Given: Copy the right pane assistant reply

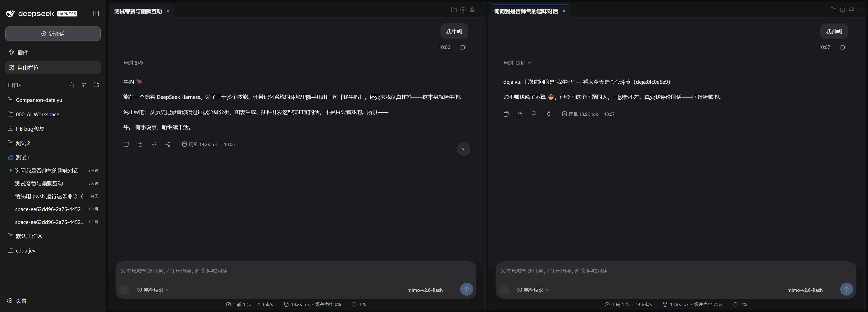Looking at the screenshot, I should tap(506, 114).
